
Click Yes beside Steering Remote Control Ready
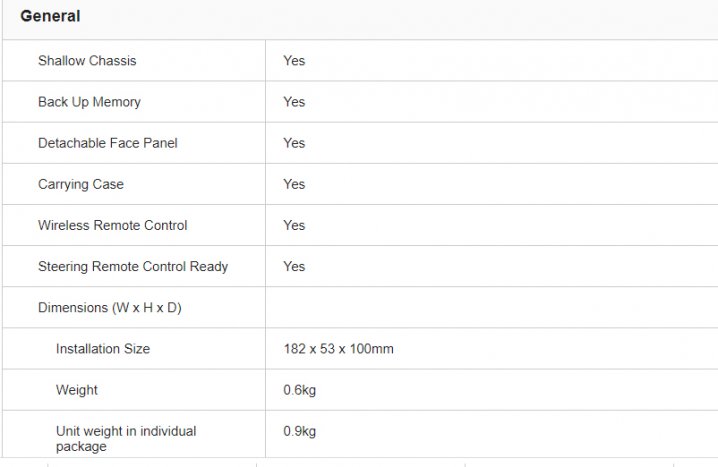294,266
